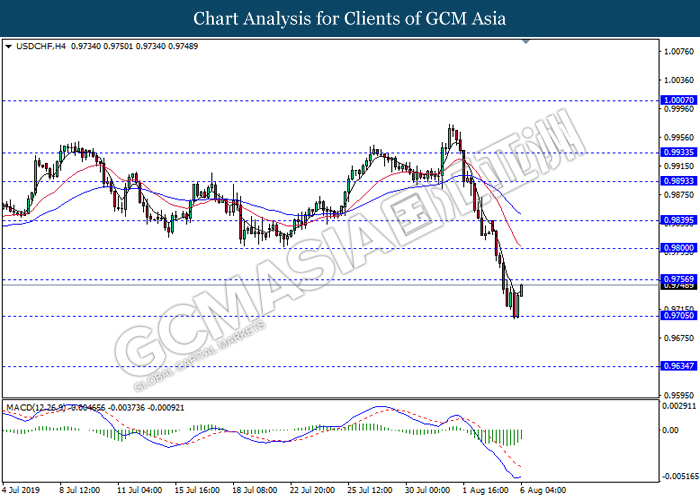Click the 30 Jul 00:00 time label
Screen dimensions: 700x500
pos(427,490)
